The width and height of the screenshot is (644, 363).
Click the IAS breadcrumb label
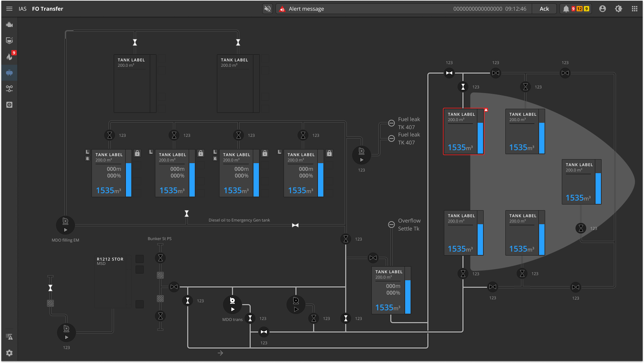click(22, 9)
